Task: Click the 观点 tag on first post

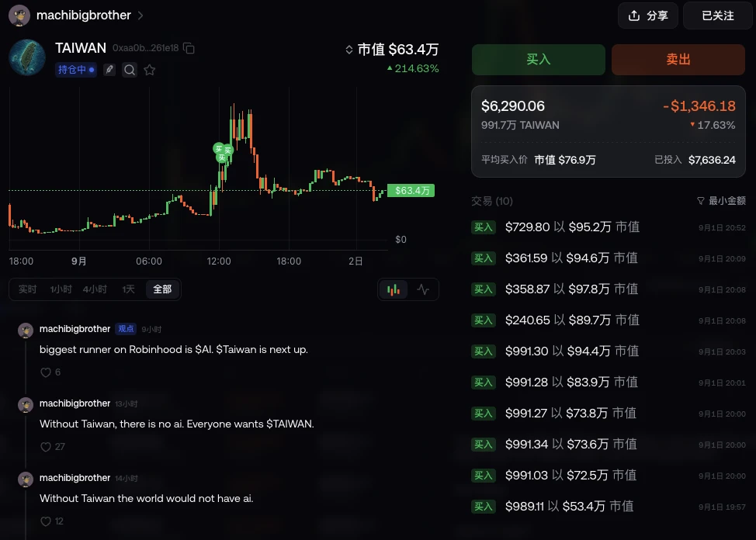Action: pyautogui.click(x=126, y=329)
